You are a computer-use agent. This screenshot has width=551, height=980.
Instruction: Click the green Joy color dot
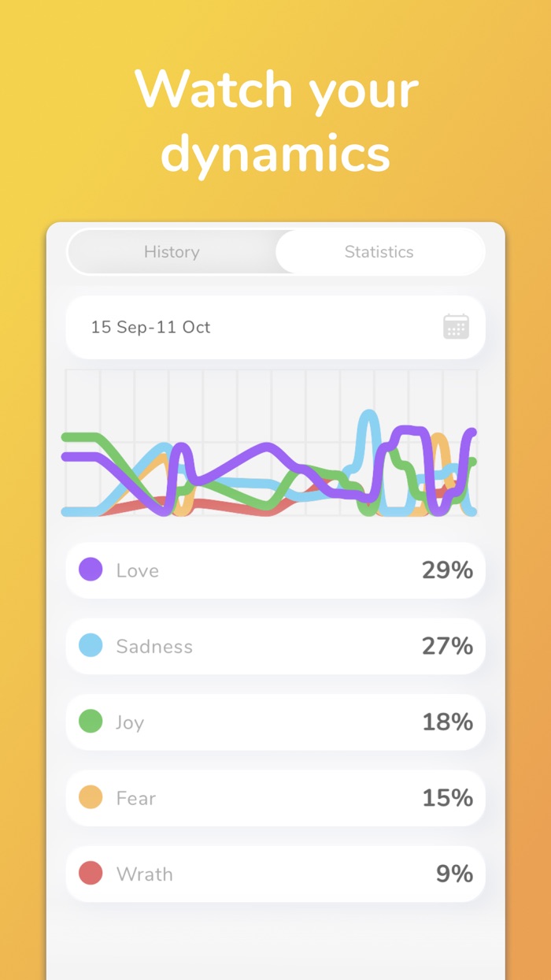coord(91,722)
